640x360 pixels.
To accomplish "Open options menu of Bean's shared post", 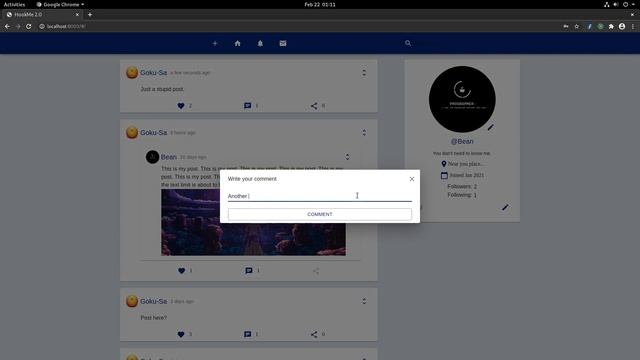I will 347,157.
